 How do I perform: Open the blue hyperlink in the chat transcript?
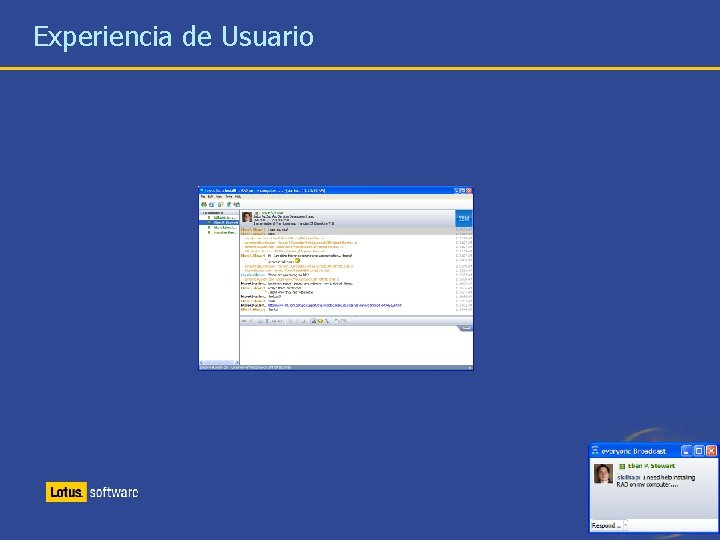335,305
